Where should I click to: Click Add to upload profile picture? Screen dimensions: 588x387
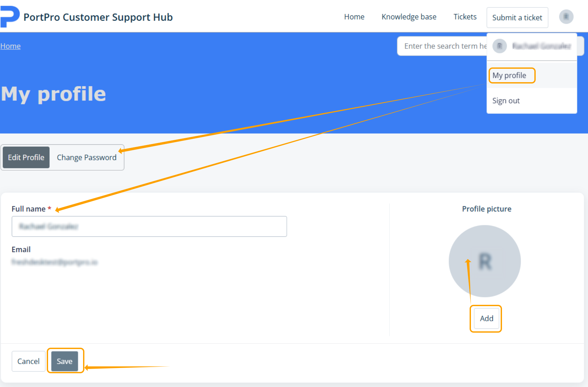tap(486, 318)
